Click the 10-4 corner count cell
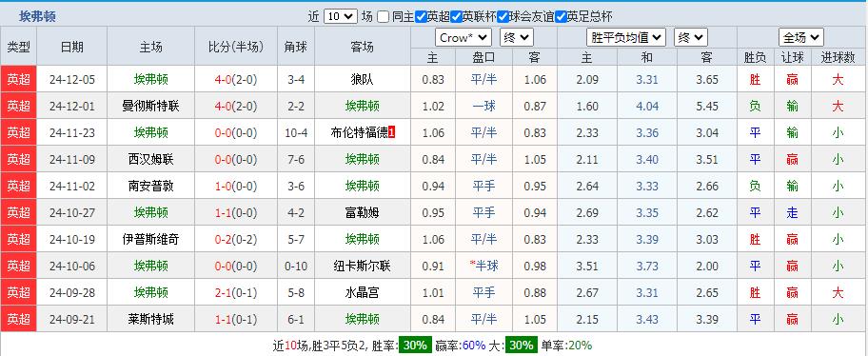Screen dimensions: 868x356 pos(296,133)
